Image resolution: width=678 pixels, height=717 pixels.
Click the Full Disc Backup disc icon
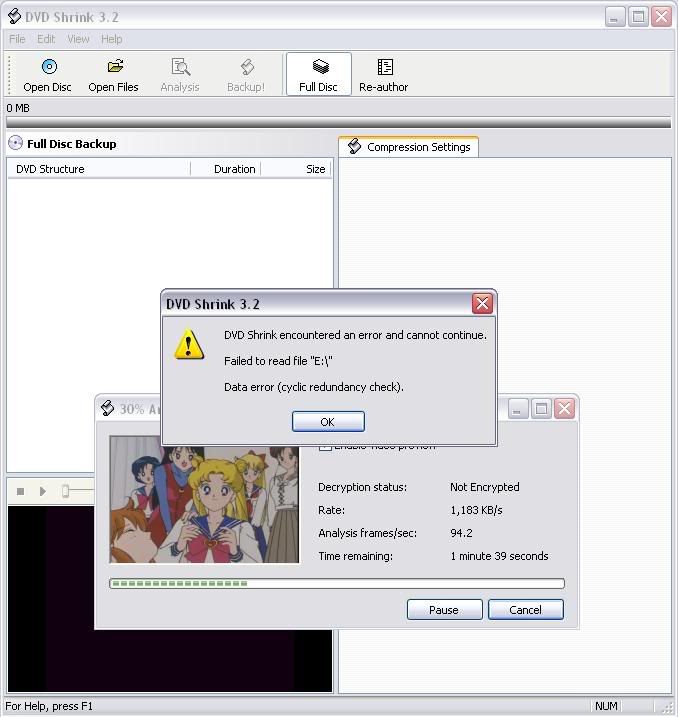tap(16, 143)
